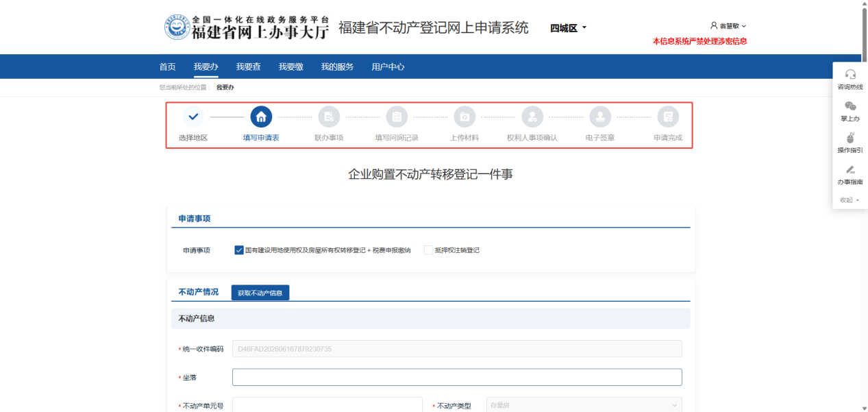
Task: Focus the 坐落 input field
Action: tap(457, 377)
